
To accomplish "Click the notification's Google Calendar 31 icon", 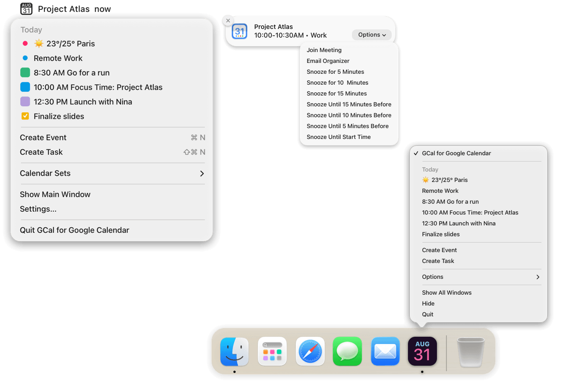I will (x=239, y=31).
